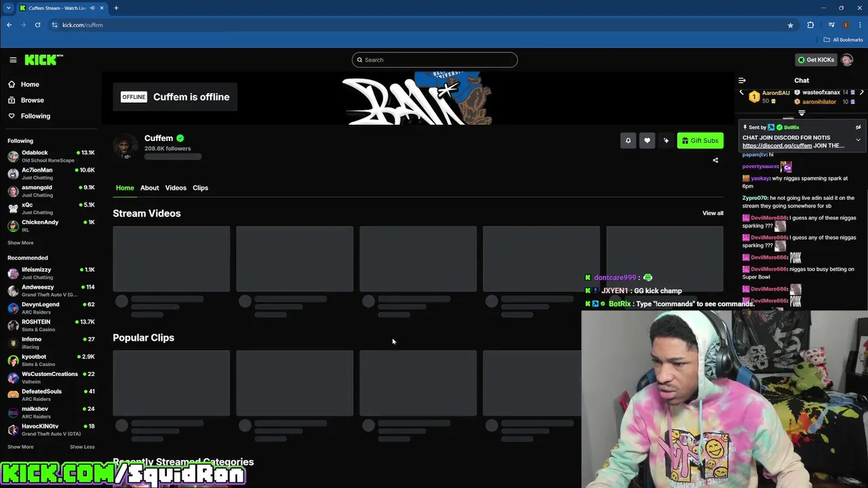Screen dimensions: 868x488
Task: Click the sparkle subscribe icon
Action: point(666,140)
